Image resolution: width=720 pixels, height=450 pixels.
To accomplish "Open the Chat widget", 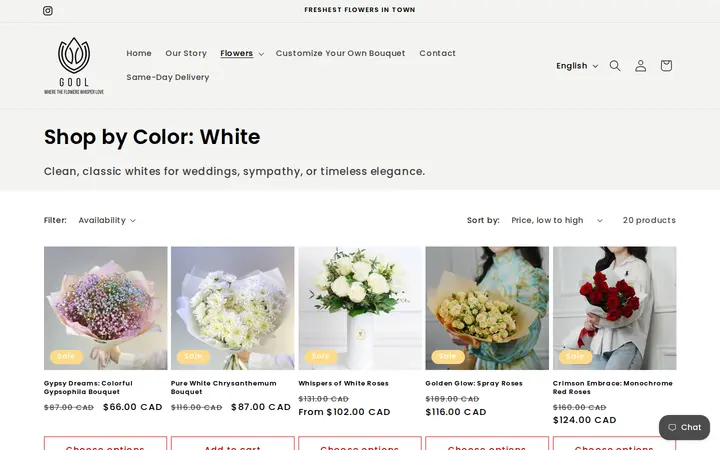I will [x=684, y=428].
